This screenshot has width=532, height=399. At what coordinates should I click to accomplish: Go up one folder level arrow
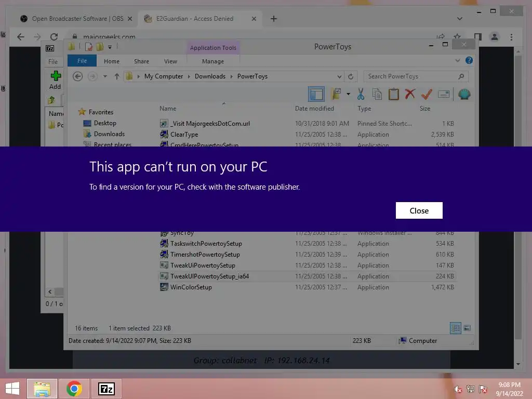pyautogui.click(x=117, y=76)
